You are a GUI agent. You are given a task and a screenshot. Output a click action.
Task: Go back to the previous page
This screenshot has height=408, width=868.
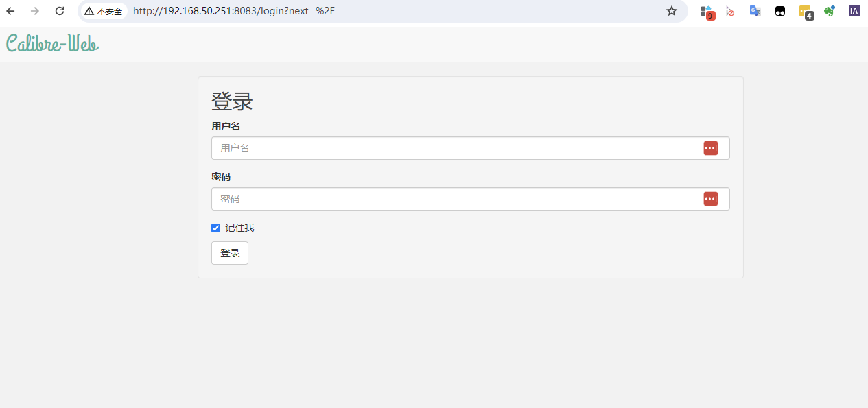click(10, 11)
